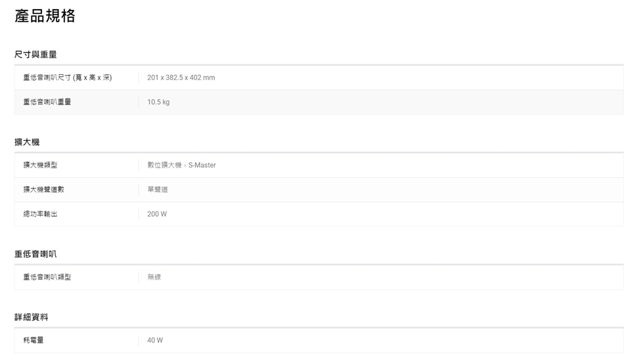Click the 重低音喇叭尺寸 (寬 x 高 x 深) label
Image resolution: width=631 pixels, height=364 pixels.
coord(67,78)
